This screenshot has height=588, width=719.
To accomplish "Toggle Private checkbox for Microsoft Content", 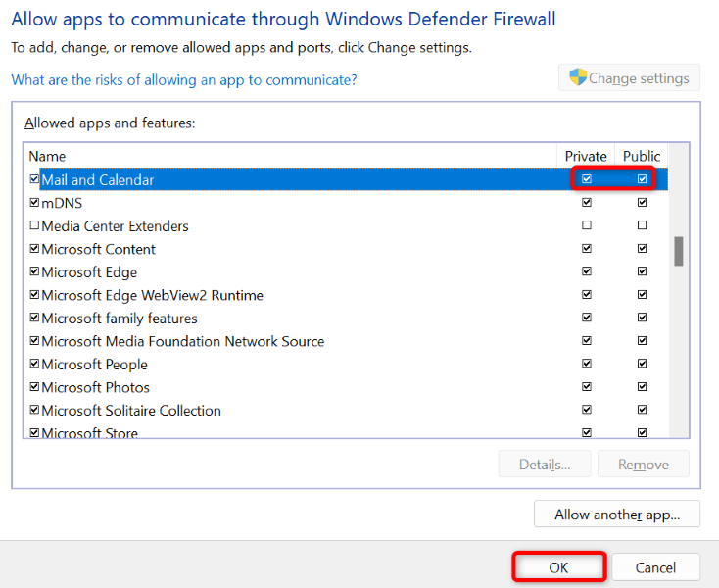I will (587, 248).
